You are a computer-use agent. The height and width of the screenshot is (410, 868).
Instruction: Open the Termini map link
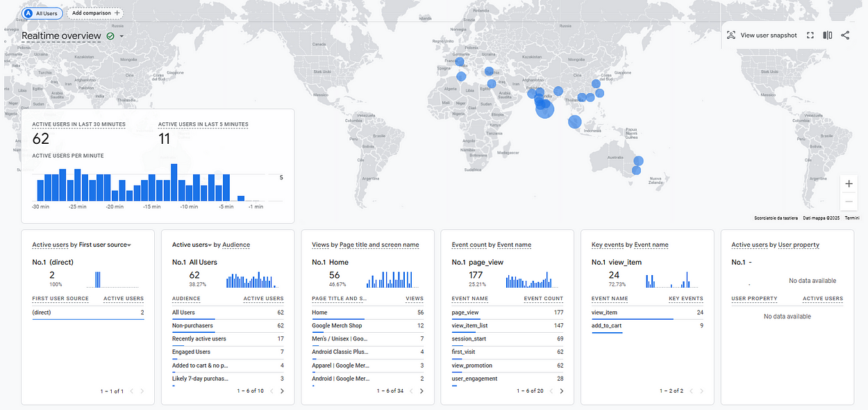852,218
